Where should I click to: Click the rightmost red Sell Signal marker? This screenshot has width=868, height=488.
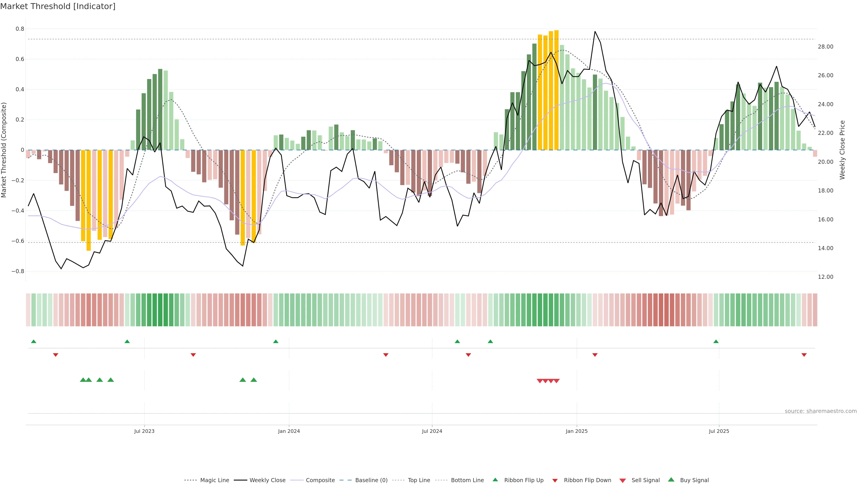point(557,381)
